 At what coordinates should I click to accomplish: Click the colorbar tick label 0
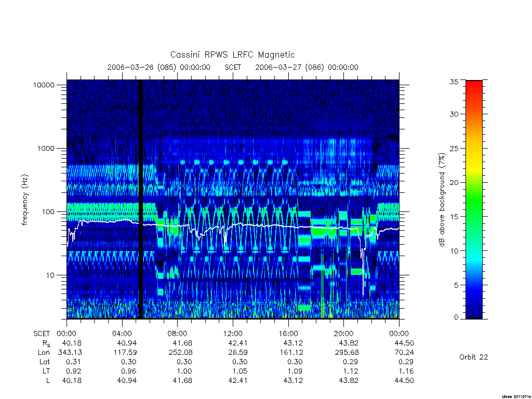[x=456, y=317]
